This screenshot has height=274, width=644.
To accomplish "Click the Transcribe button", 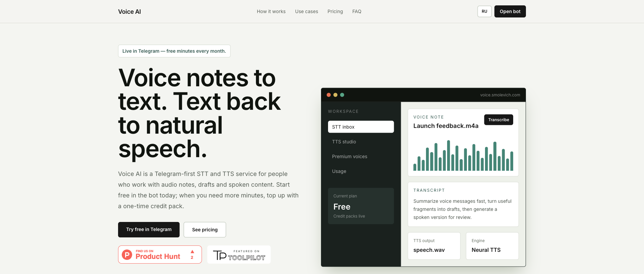I will (x=498, y=120).
